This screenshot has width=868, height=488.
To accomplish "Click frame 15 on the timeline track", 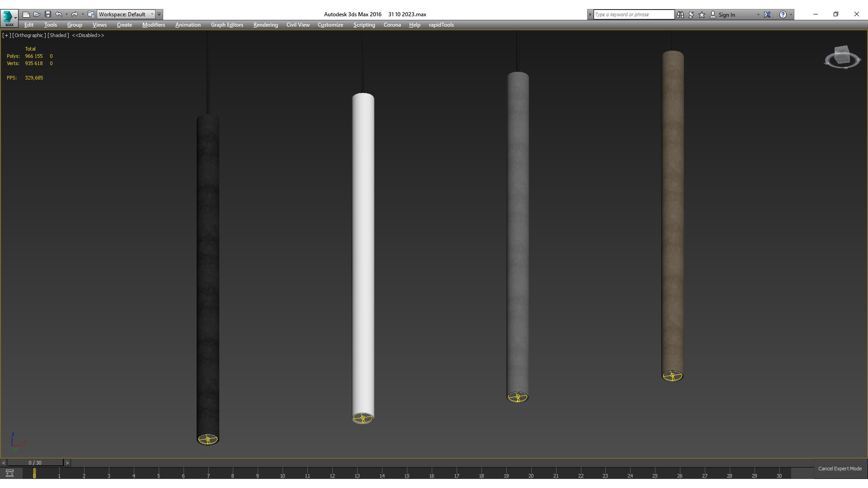I will pos(406,473).
